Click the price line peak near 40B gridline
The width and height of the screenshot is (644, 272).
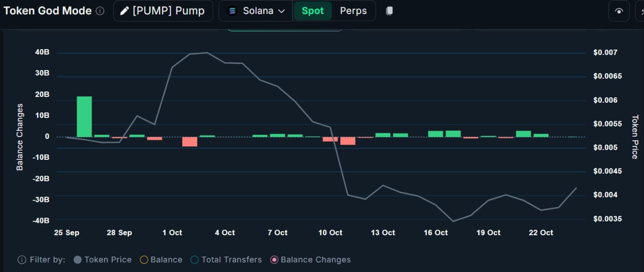click(x=207, y=53)
